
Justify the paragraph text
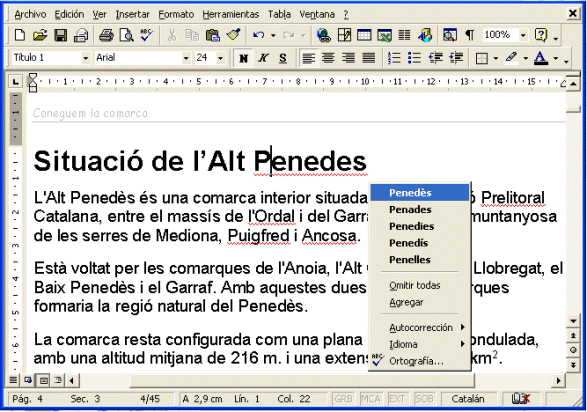369,58
